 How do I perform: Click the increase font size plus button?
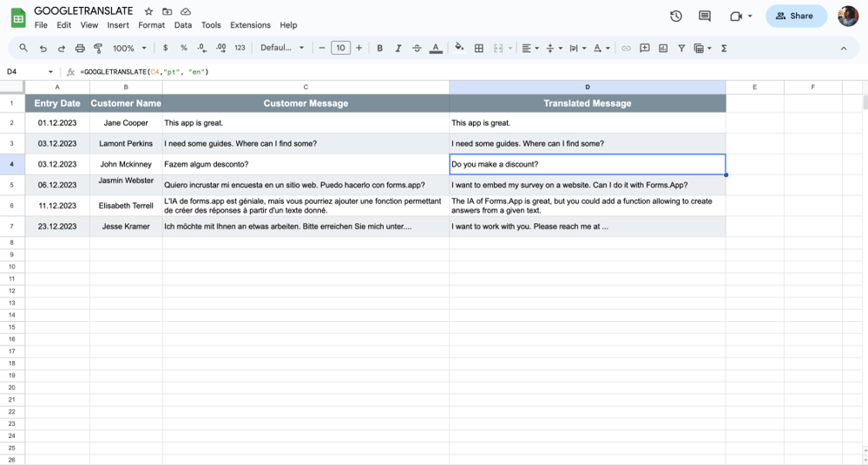tap(359, 49)
